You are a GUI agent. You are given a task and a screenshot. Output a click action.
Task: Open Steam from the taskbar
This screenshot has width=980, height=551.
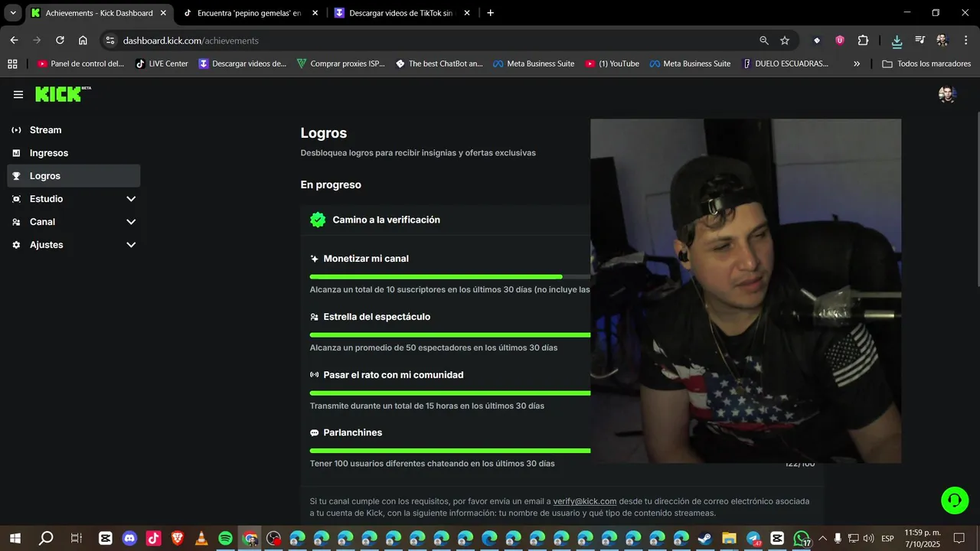704,539
